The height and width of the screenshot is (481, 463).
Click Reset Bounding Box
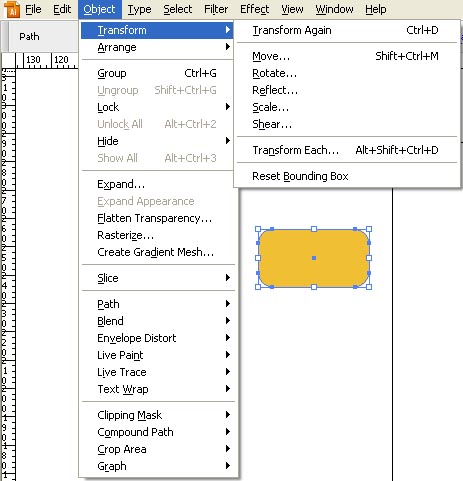(300, 176)
